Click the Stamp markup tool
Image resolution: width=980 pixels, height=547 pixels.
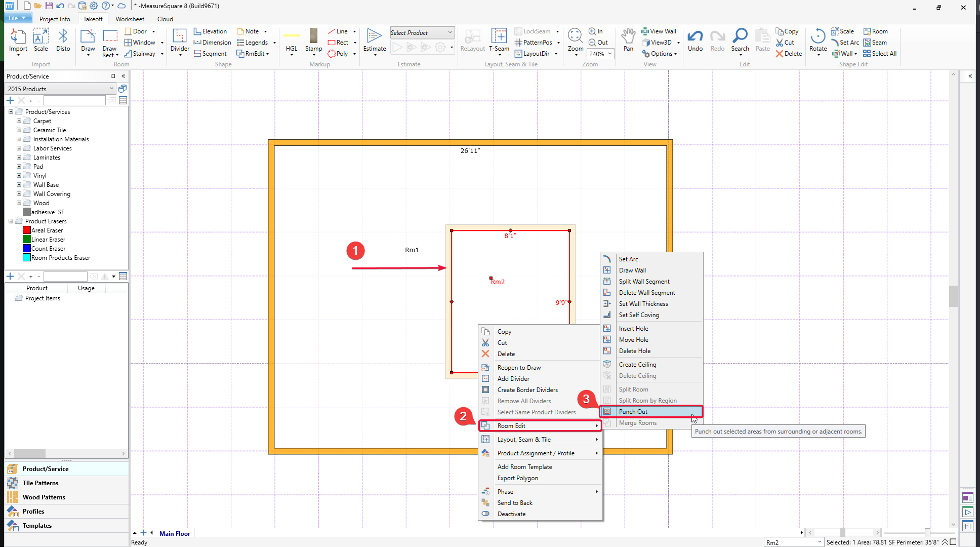tap(313, 40)
